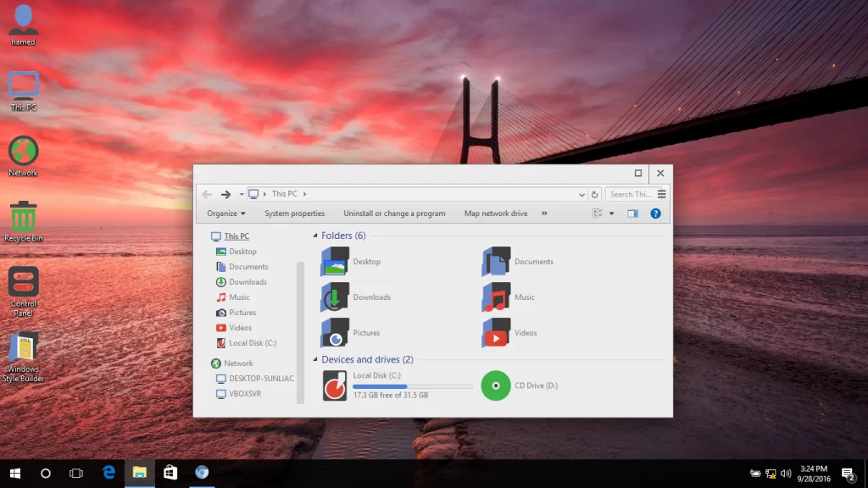Open the CD Drive (D:) icon
This screenshot has height=488, width=868.
click(496, 385)
